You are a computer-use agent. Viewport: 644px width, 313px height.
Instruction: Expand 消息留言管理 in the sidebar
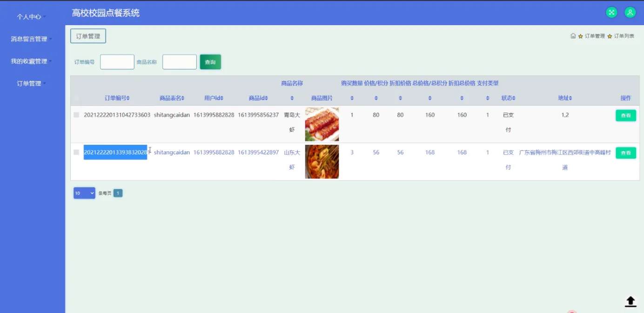click(32, 39)
